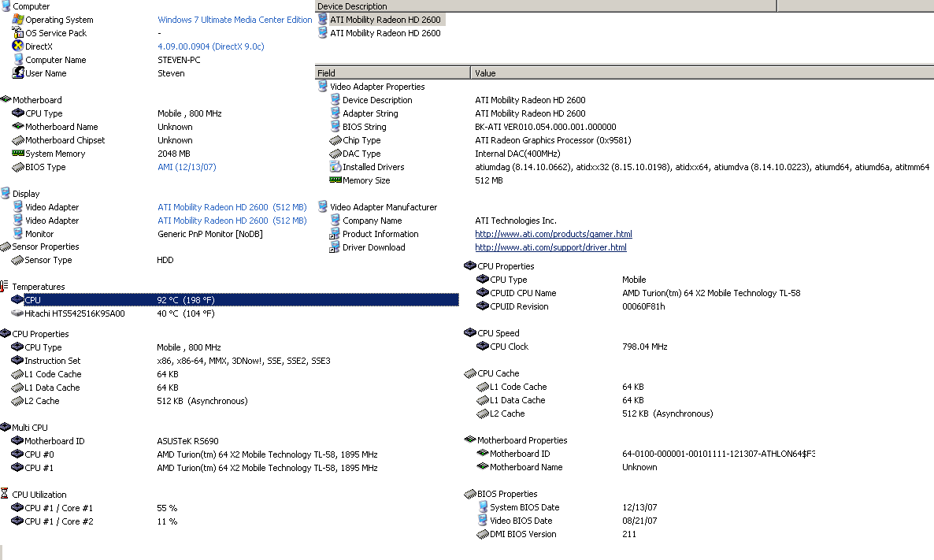Click the Computer section icon

[6, 6]
